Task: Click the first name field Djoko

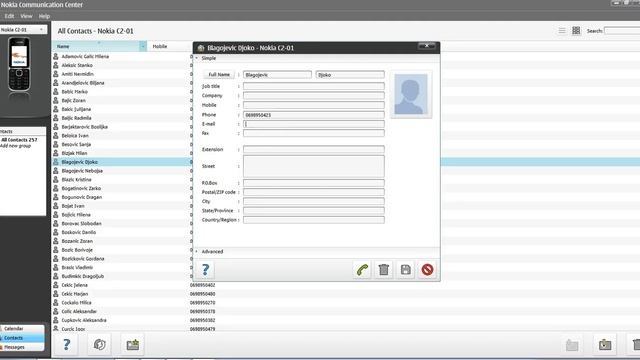Action: coord(350,75)
